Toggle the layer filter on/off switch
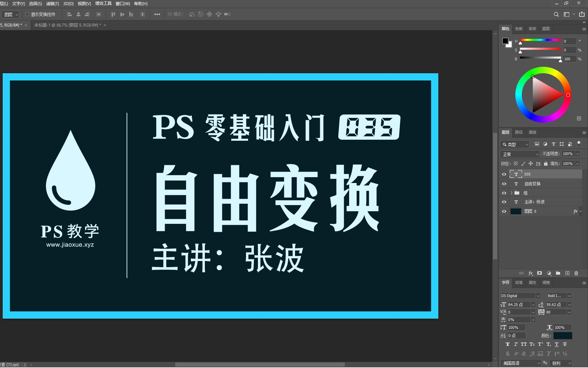This screenshot has width=588, height=368. 579,143
